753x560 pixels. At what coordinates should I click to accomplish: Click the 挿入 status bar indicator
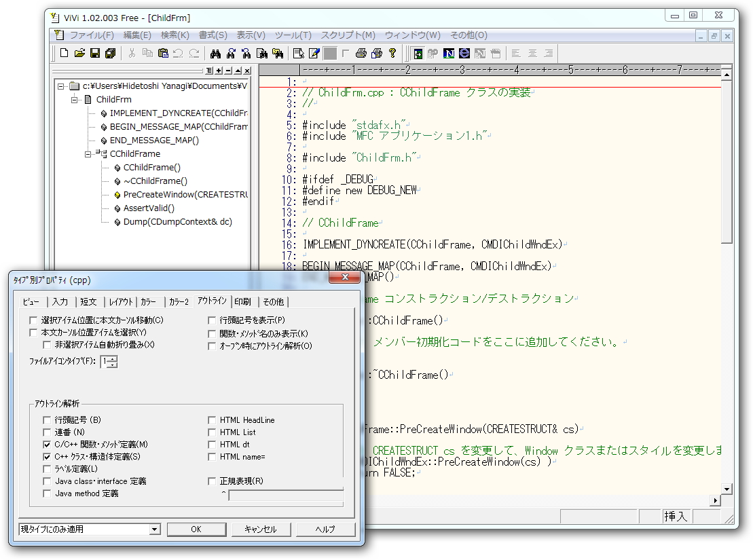coord(676,517)
